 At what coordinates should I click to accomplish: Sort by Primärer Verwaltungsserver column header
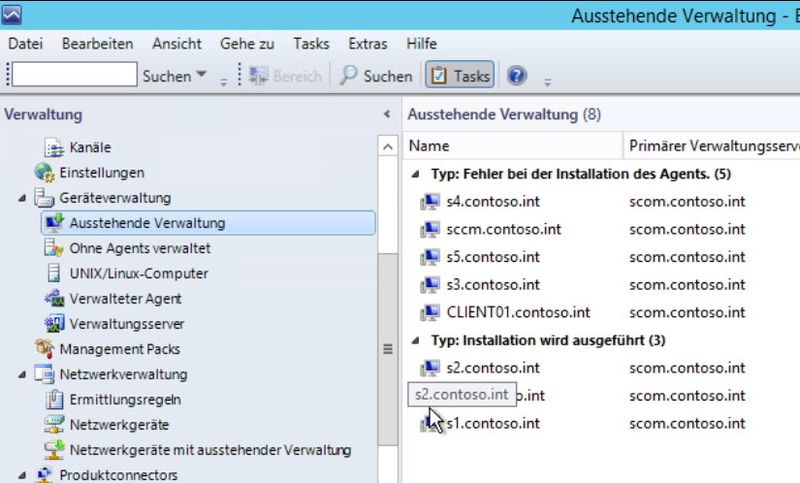tap(712, 146)
